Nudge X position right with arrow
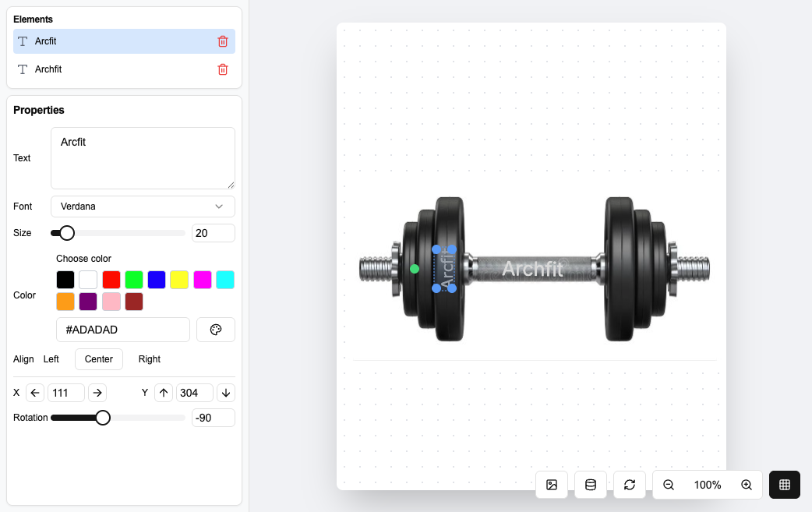 pos(97,393)
